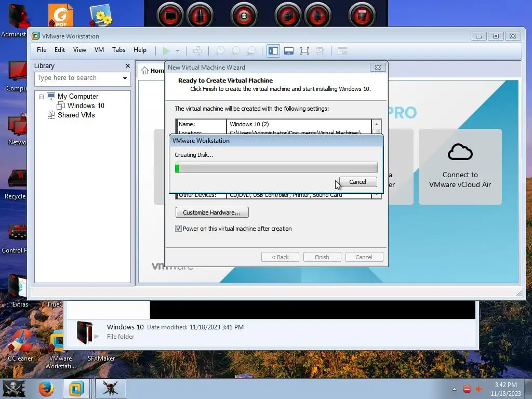Click the wizard Back button
This screenshot has height=399, width=532.
point(280,257)
